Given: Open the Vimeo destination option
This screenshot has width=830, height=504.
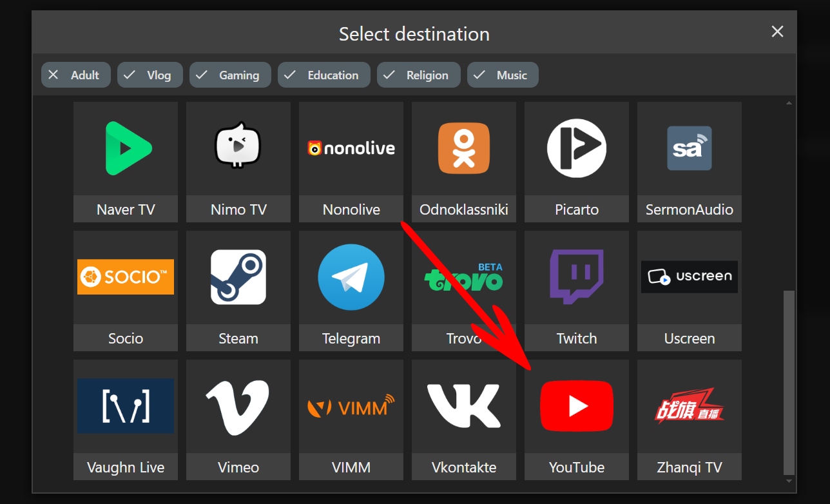Looking at the screenshot, I should pyautogui.click(x=238, y=420).
